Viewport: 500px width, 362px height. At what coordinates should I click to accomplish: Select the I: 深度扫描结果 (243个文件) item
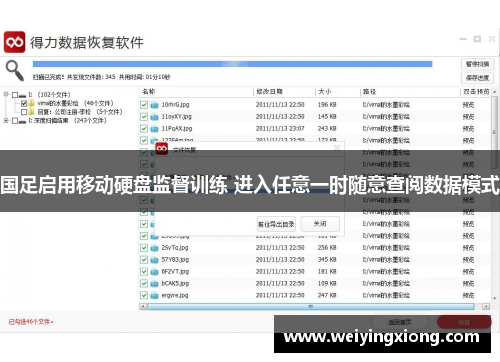(x=68, y=121)
